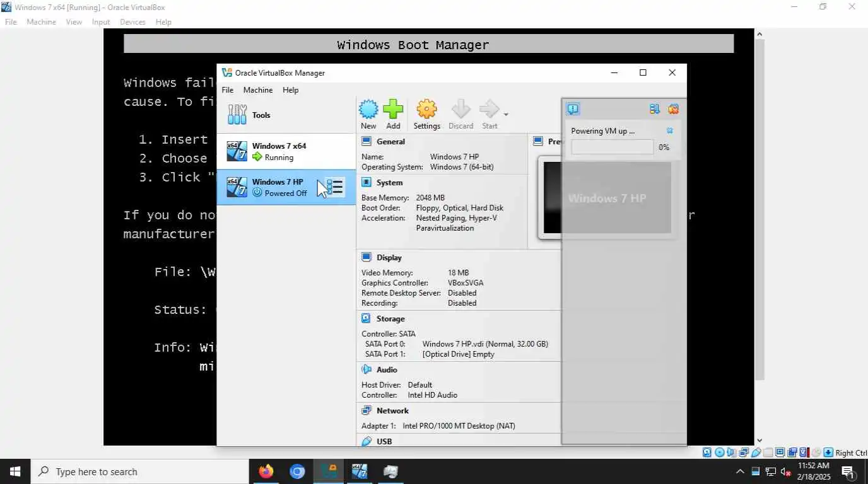
Task: Click the System chip section icon
Action: tap(367, 183)
